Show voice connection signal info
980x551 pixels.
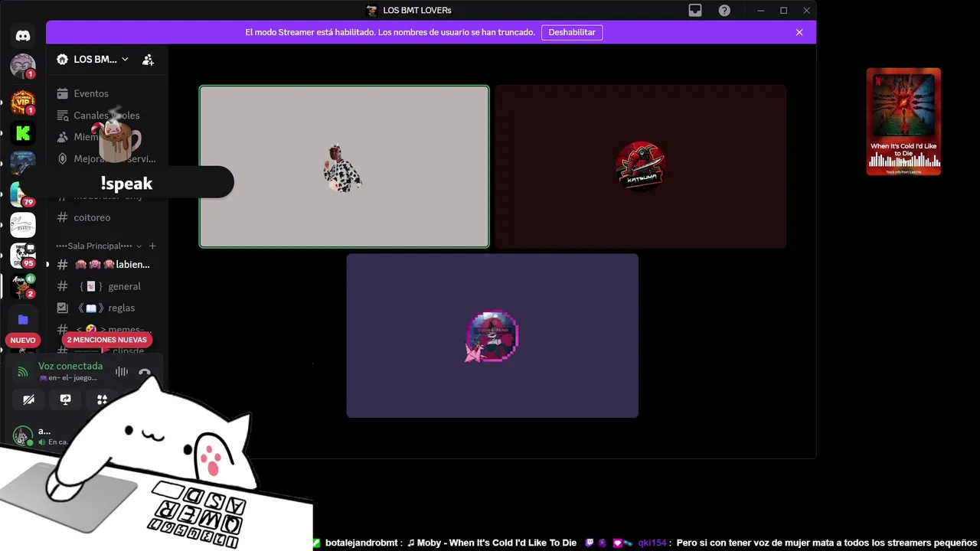tap(23, 372)
